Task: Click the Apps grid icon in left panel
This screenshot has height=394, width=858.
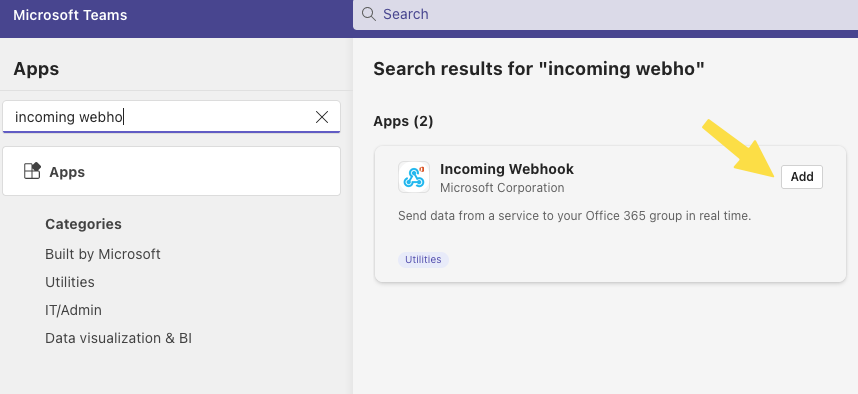Action: pos(32,171)
